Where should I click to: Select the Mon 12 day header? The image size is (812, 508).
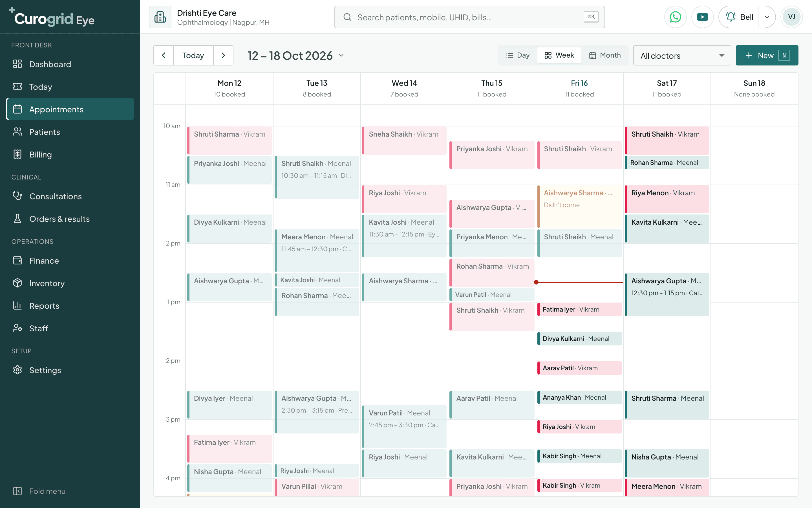pyautogui.click(x=230, y=88)
